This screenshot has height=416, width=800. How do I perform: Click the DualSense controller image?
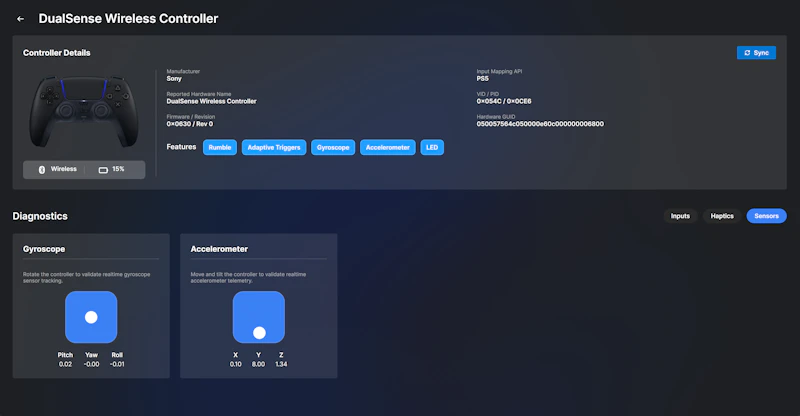[x=84, y=112]
